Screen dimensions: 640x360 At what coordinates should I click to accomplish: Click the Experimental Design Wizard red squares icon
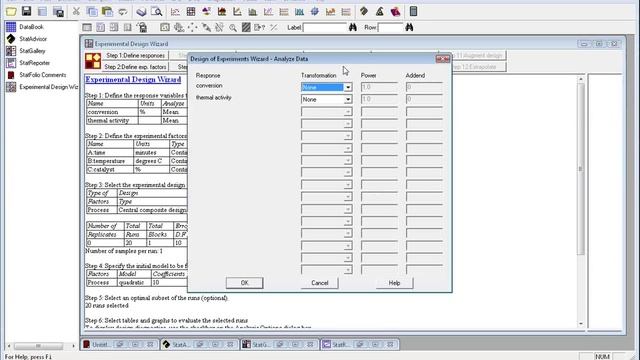(x=93, y=61)
